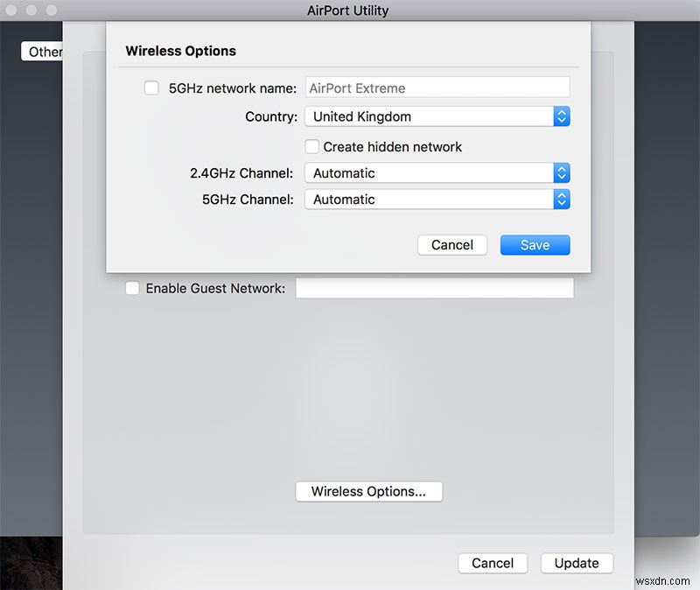Image resolution: width=700 pixels, height=590 pixels.
Task: Click Cancel at the bottom of the window
Action: point(493,563)
